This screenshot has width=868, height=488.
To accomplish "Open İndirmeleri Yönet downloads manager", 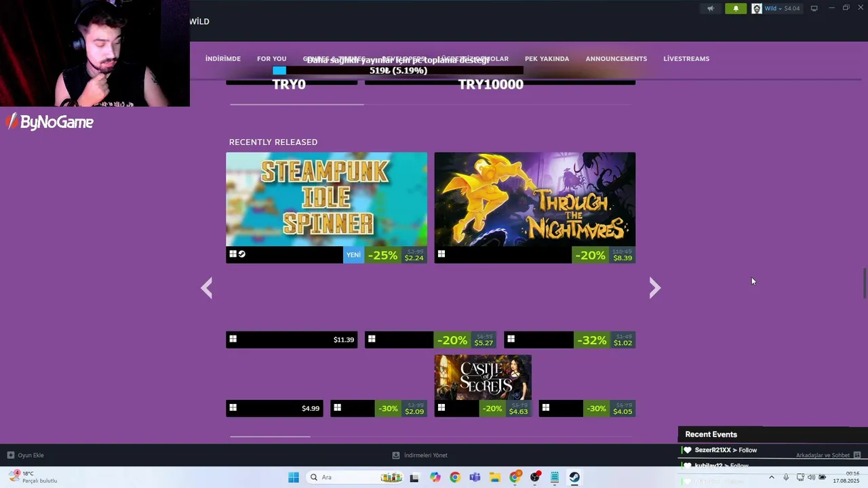I will click(420, 455).
